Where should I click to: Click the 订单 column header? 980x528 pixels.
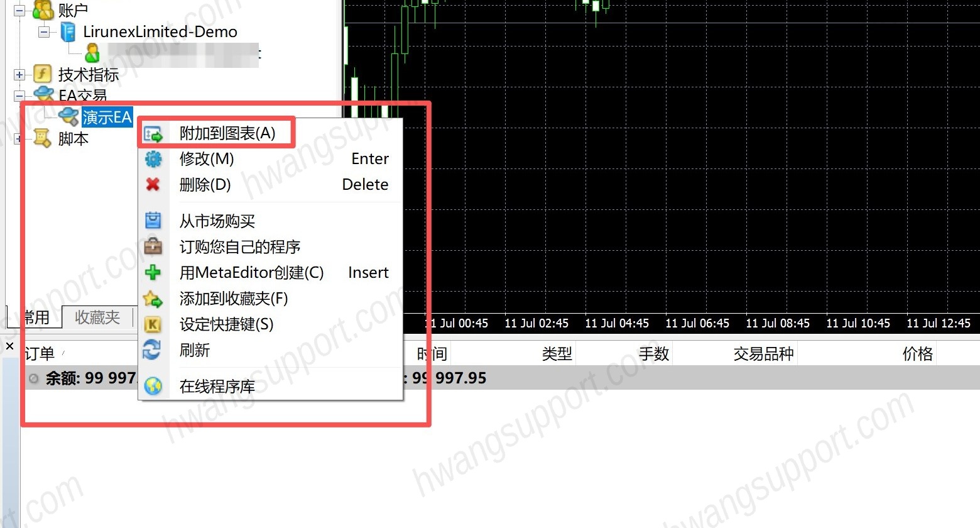click(x=39, y=354)
